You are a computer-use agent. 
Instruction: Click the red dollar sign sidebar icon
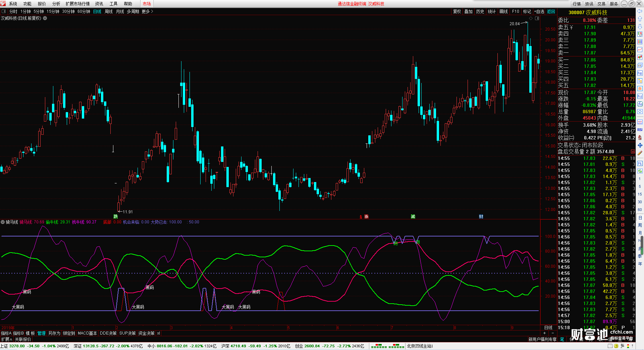point(640,137)
